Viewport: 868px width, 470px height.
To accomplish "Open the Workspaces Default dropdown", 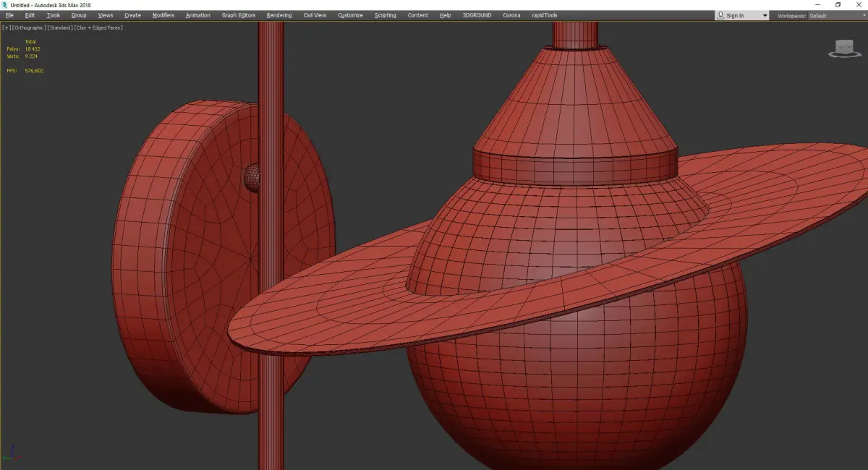I will 836,15.
